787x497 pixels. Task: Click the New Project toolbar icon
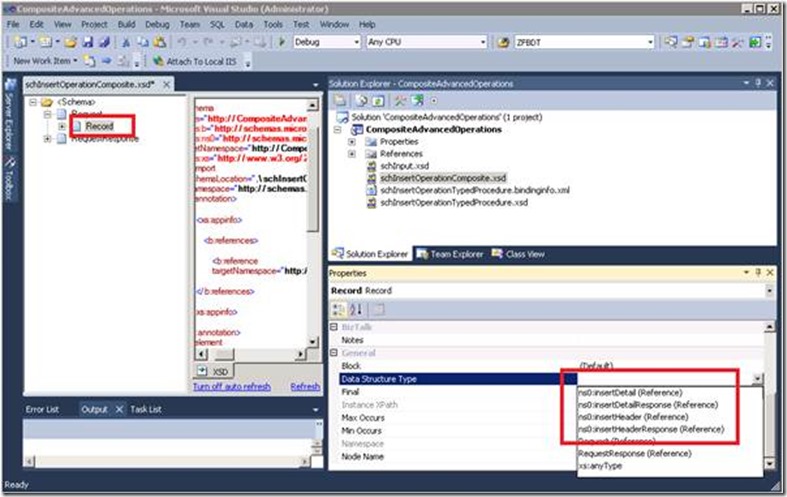[x=20, y=43]
